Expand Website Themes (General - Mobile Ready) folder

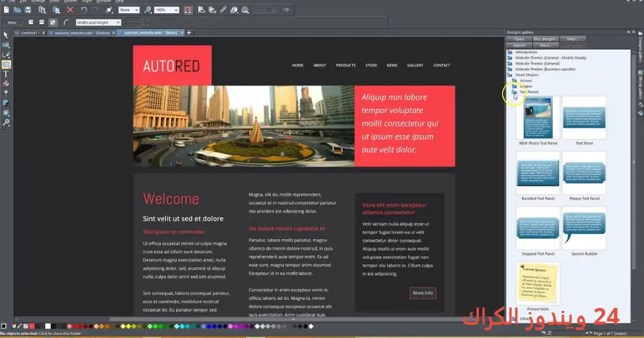pyautogui.click(x=509, y=58)
